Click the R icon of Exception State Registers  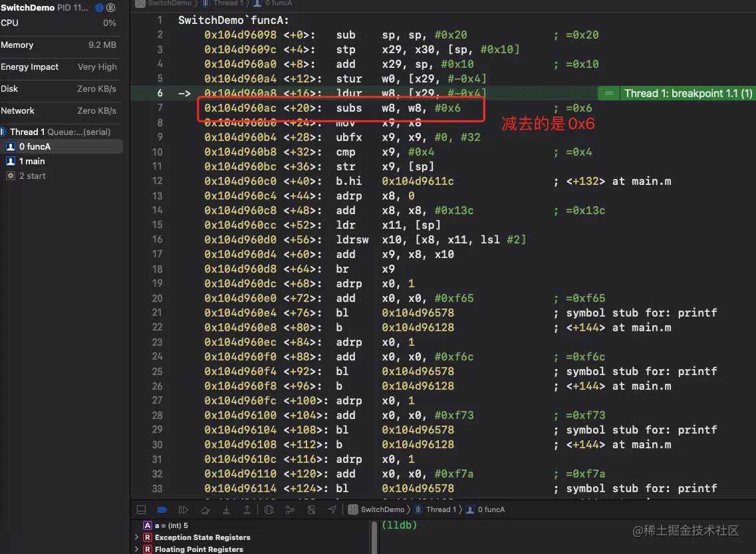click(148, 537)
